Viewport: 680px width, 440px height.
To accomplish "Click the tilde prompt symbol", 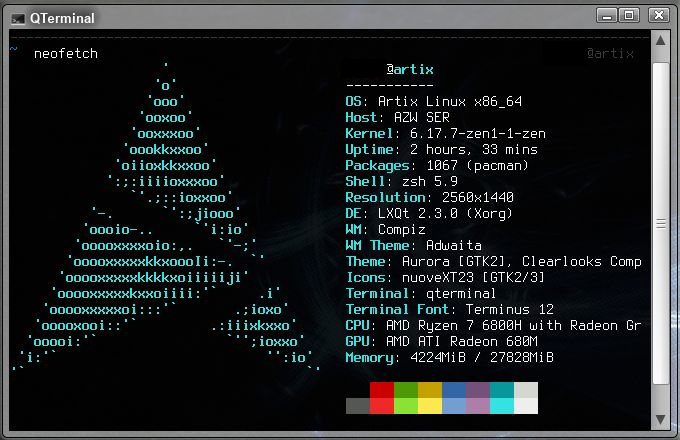I will [13, 49].
